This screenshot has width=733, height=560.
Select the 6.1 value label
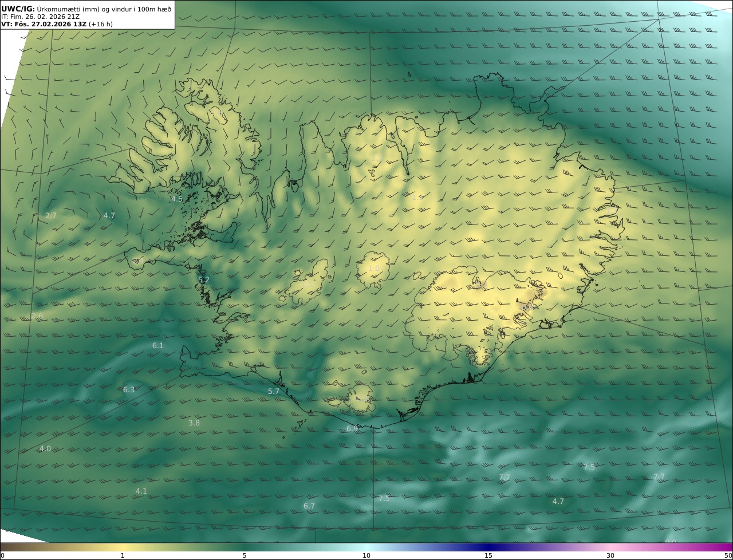(x=158, y=346)
